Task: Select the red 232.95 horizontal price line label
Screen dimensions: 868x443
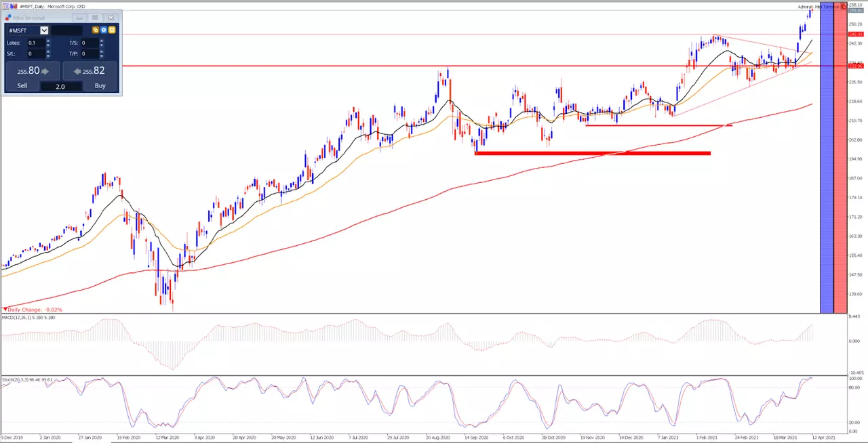Action: (856, 66)
